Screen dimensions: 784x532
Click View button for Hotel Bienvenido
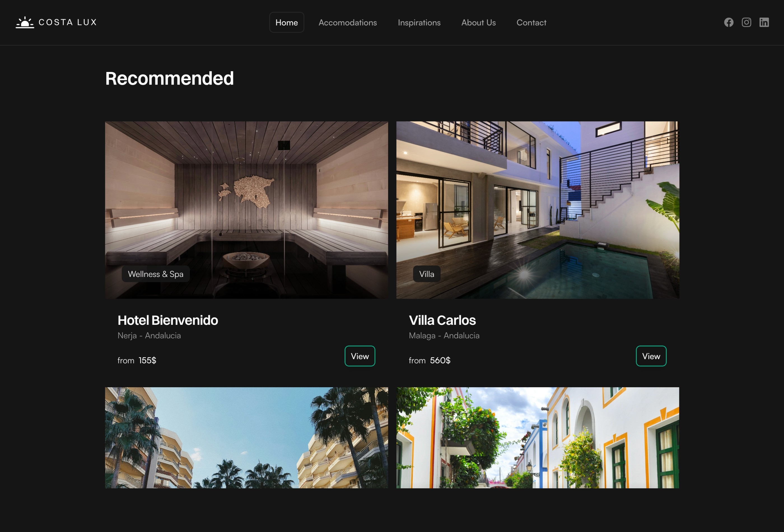tap(360, 356)
